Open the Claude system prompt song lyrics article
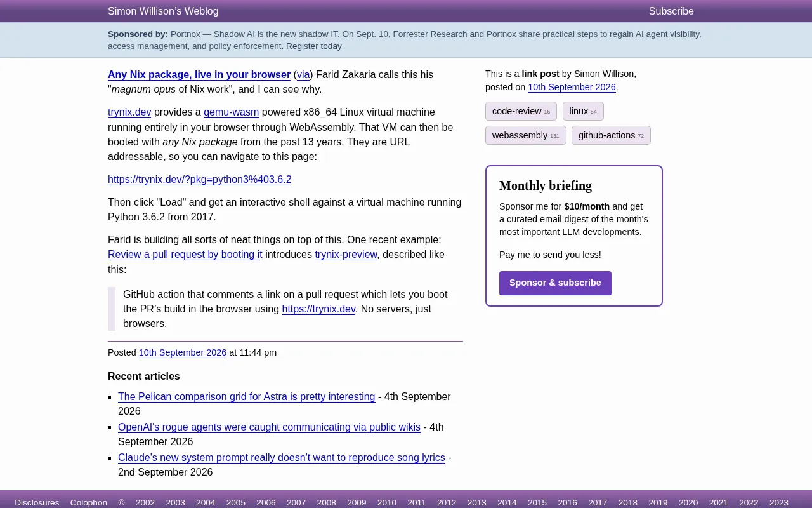 (x=282, y=457)
